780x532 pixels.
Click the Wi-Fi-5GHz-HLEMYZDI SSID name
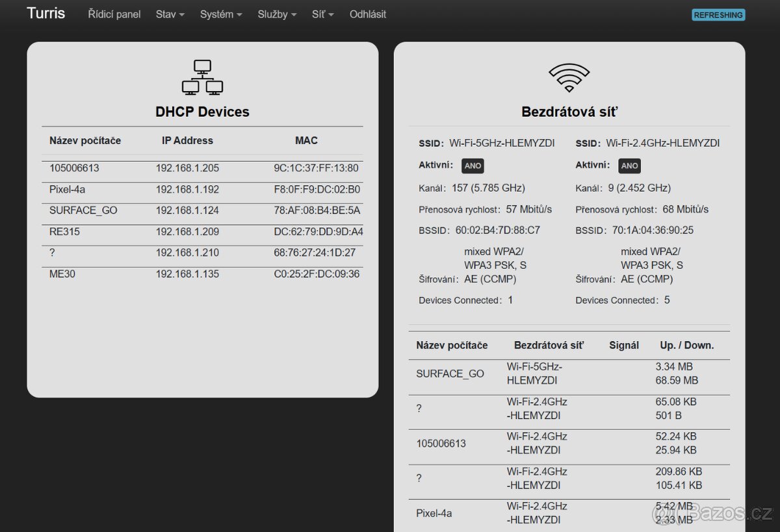(502, 143)
